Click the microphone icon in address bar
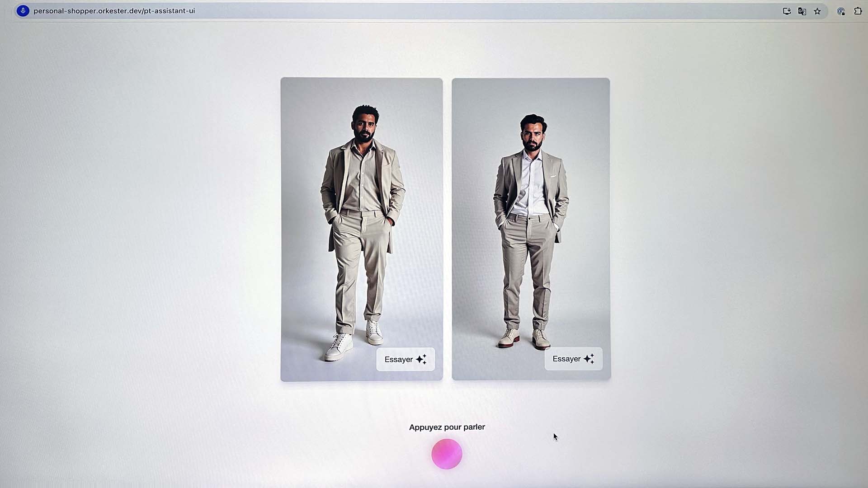The width and height of the screenshot is (868, 488). 23,11
